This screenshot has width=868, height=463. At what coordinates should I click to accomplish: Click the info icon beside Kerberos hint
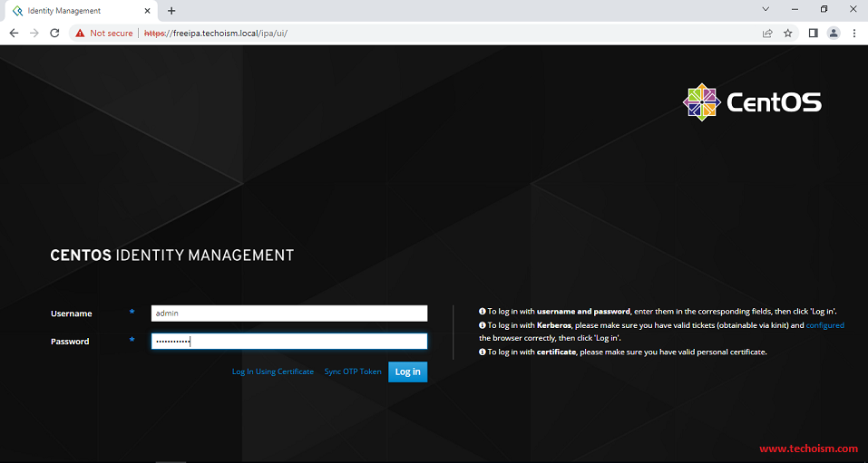(x=483, y=325)
